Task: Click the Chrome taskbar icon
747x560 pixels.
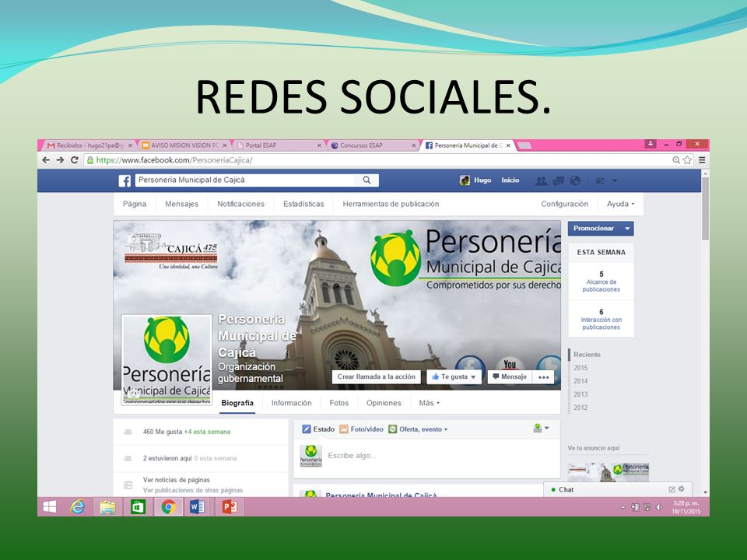Action: coord(168,506)
